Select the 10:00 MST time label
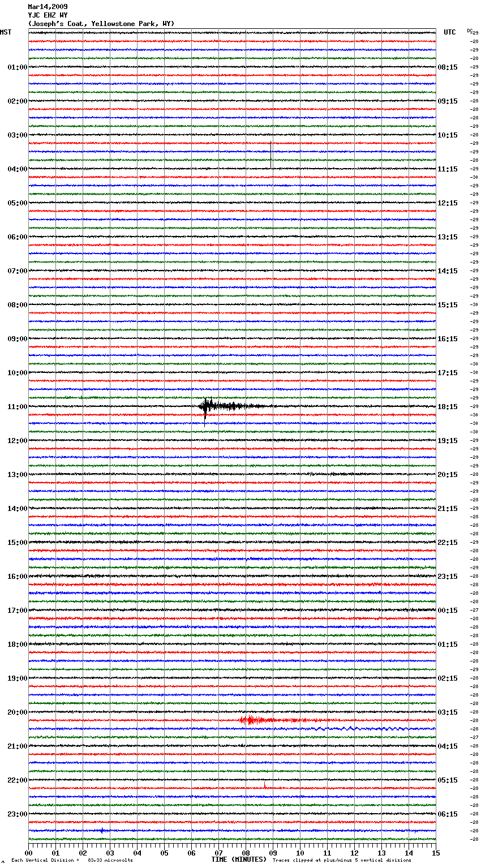Image resolution: width=481 pixels, height=868 pixels. [18, 373]
